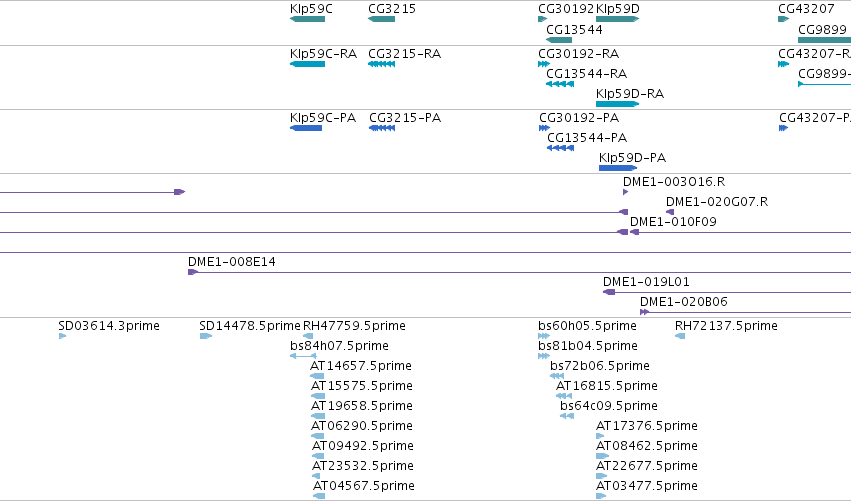
Task: Open EST AT15575.5prime
Action: 317,396
